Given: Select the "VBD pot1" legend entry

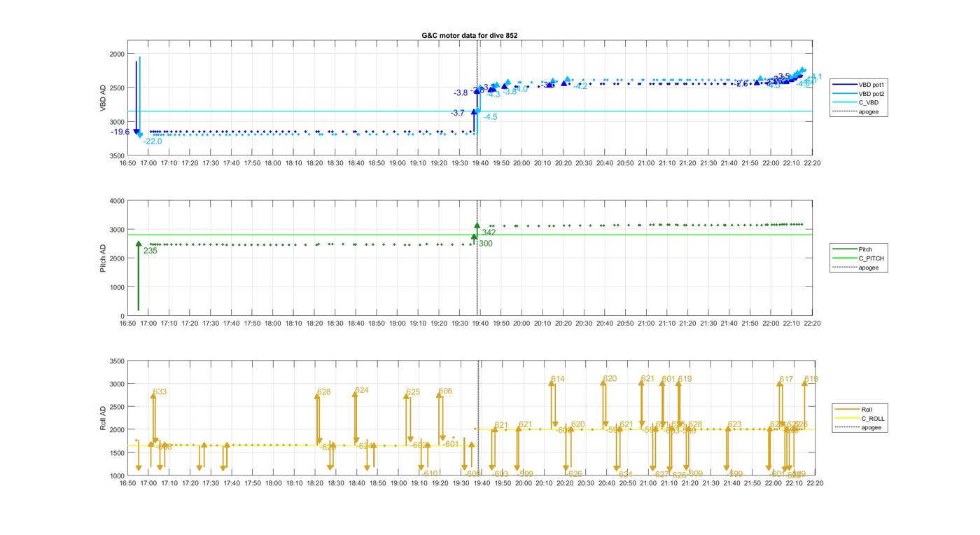Looking at the screenshot, I should (860, 84).
